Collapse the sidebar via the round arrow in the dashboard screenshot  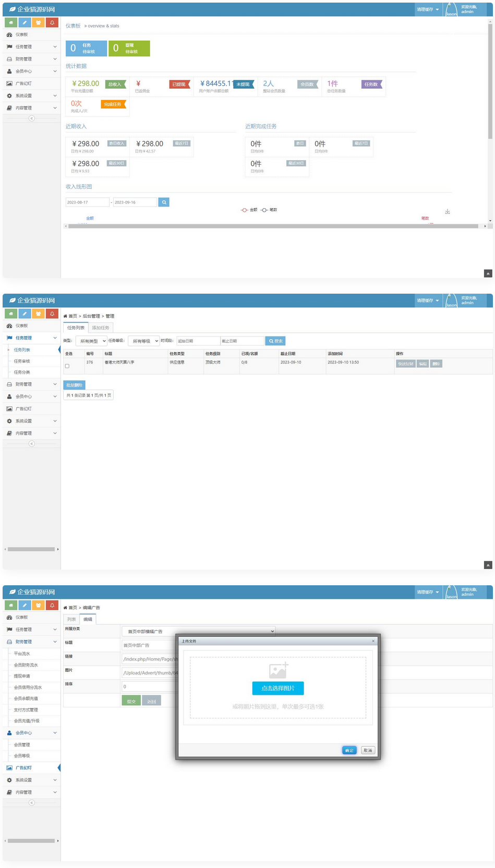31,118
